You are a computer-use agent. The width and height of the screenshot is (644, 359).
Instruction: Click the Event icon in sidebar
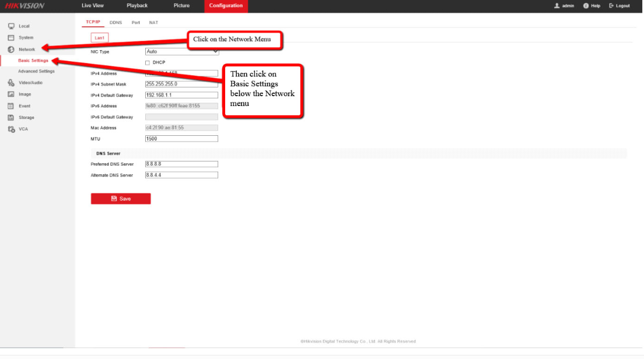pyautogui.click(x=10, y=106)
